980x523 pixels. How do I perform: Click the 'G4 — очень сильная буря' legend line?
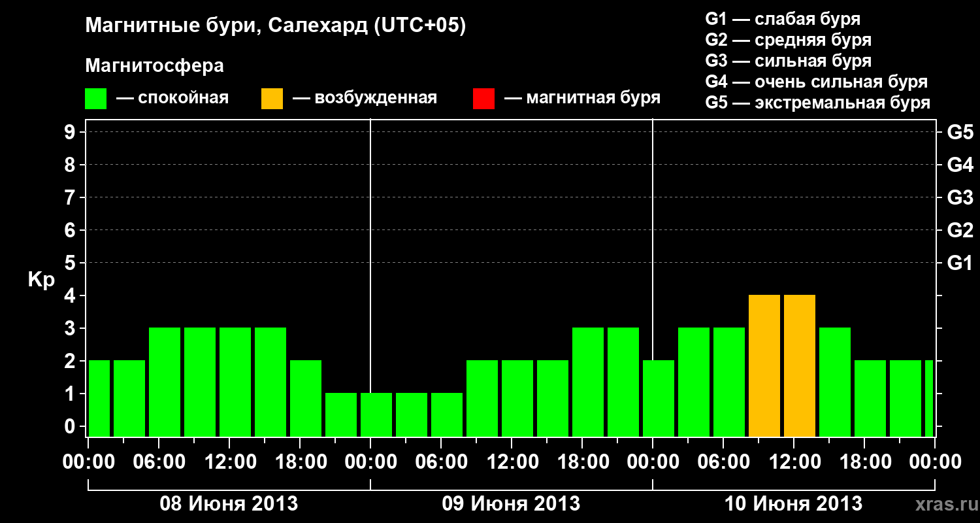coord(817,82)
